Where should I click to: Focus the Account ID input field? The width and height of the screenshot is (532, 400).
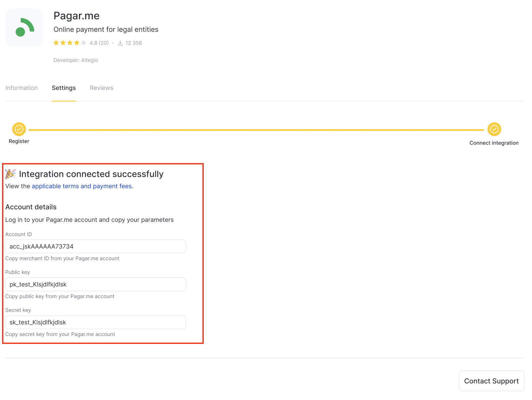pos(96,246)
